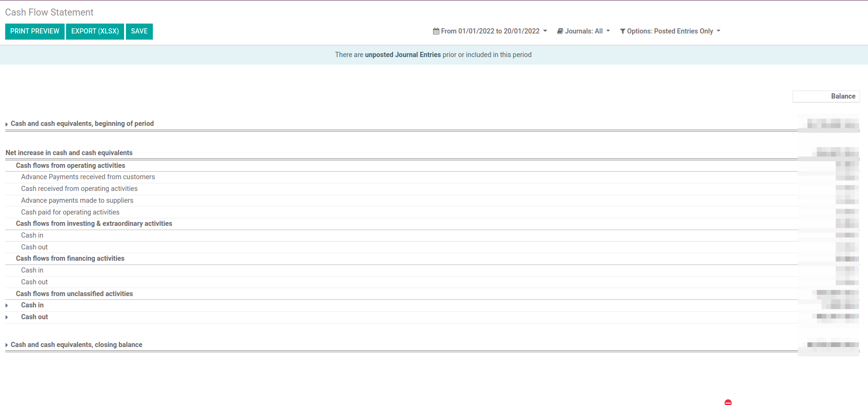The image size is (868, 405).
Task: Select Cash flows from financing activities row
Action: [70, 258]
